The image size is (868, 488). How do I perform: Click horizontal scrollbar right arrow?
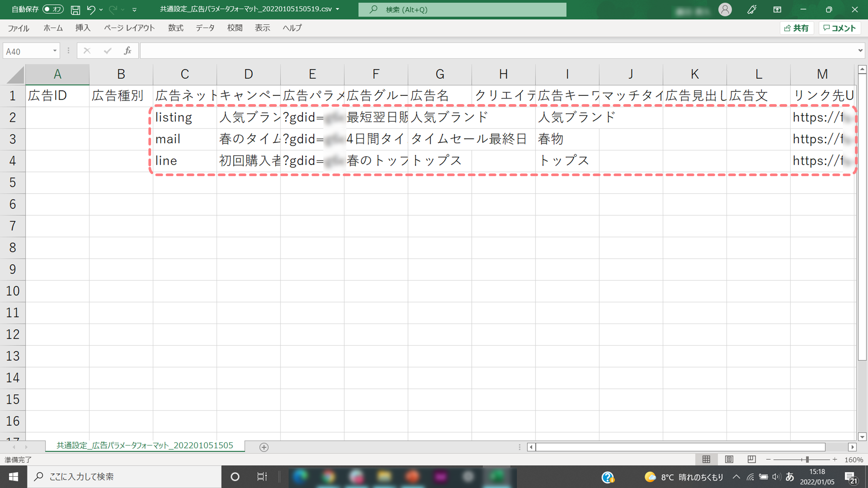pos(852,447)
